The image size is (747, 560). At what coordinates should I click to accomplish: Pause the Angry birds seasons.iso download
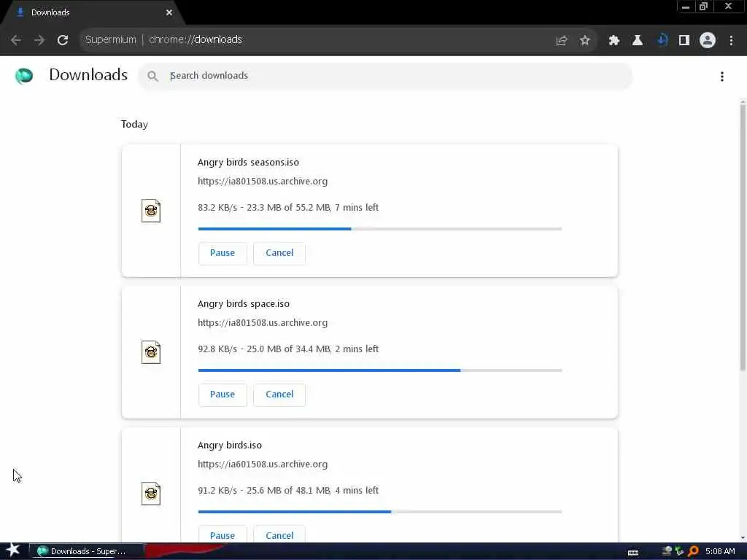tap(222, 253)
